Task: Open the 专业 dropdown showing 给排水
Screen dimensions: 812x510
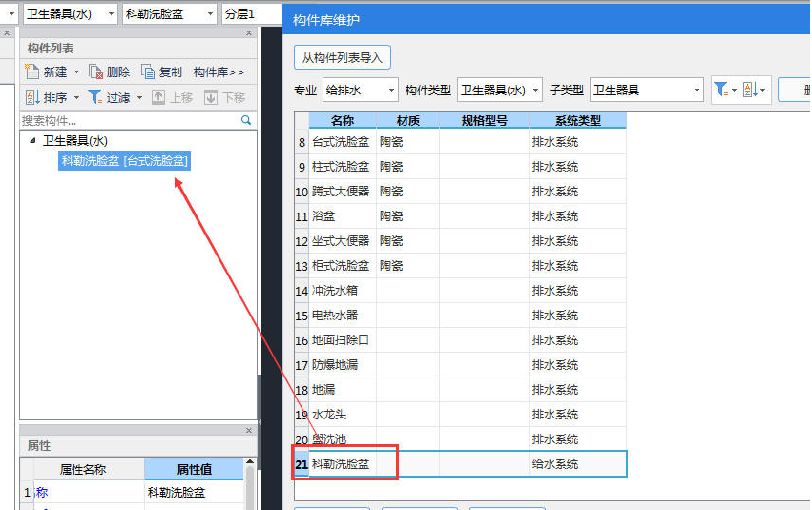Action: click(x=361, y=90)
